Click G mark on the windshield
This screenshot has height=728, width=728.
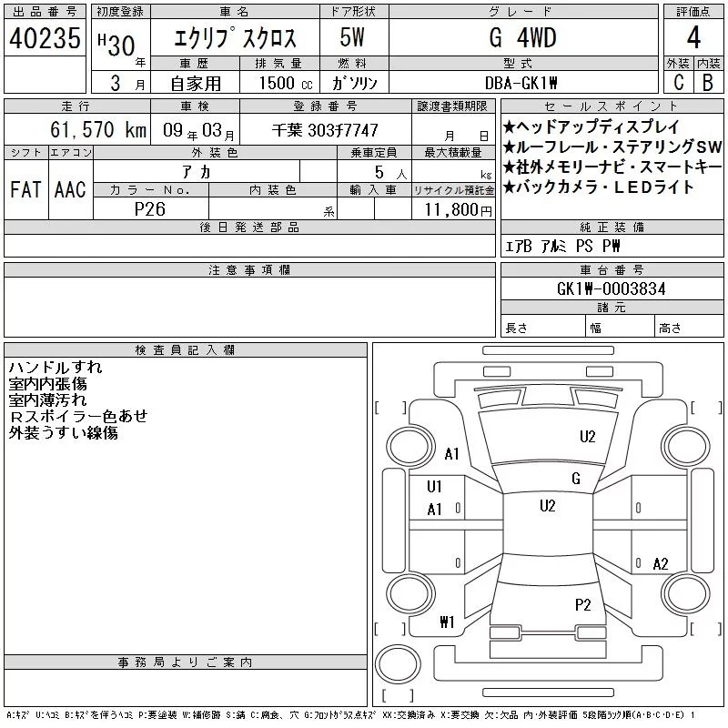576,479
